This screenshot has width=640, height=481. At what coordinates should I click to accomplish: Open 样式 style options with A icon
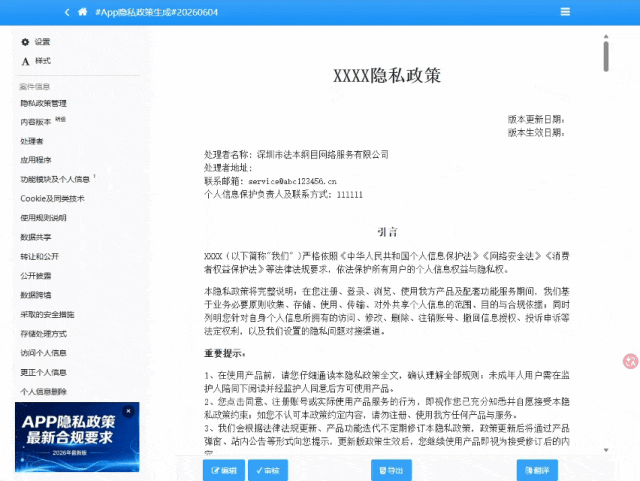36,61
